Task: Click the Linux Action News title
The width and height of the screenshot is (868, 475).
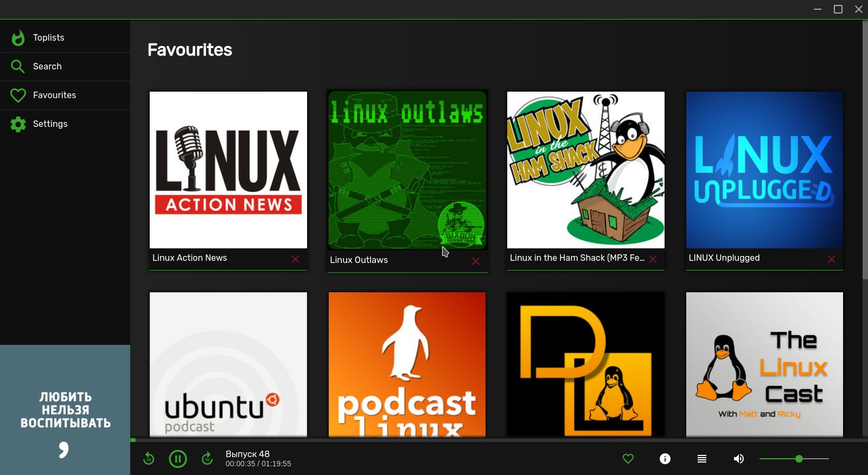Action: tap(190, 258)
